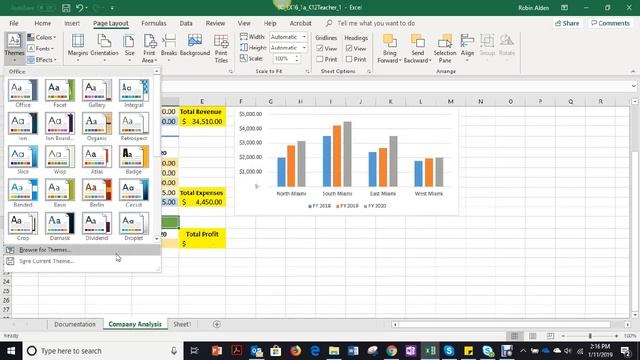Screen dimensions: 640x360
Task: Toggle Headings View checkbox
Action: click(349, 49)
